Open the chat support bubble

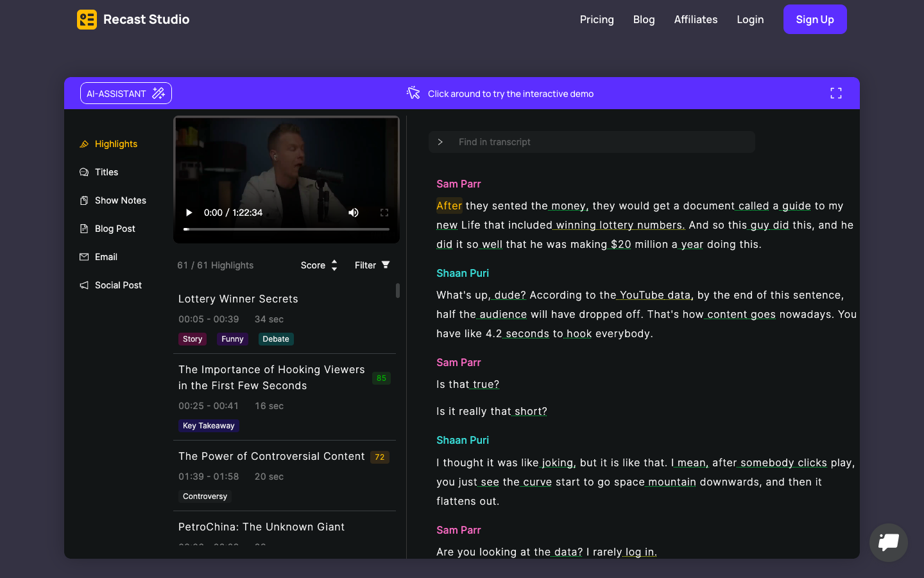[x=888, y=543]
